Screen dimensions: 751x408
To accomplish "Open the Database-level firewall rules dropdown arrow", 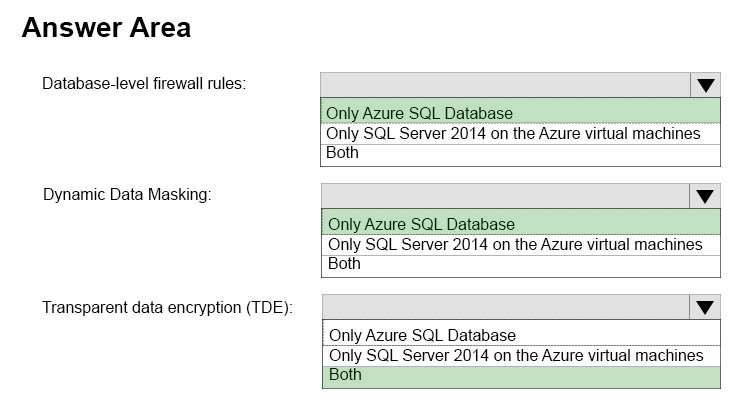I will (705, 85).
